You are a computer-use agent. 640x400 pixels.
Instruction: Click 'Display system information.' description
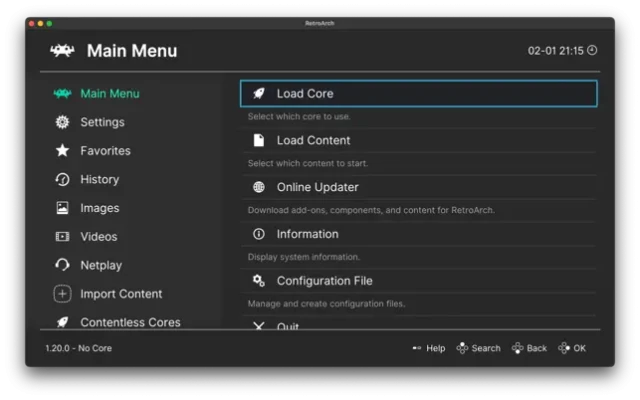click(x=304, y=257)
